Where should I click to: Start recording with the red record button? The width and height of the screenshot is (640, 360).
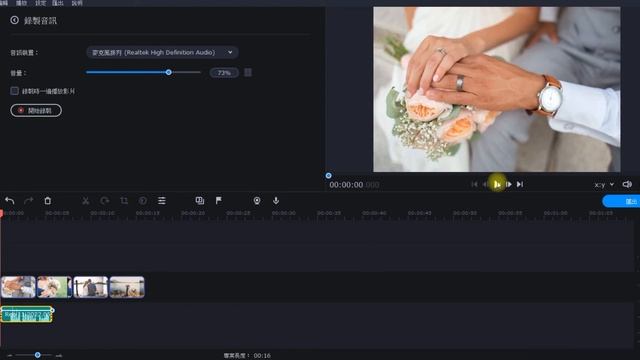pyautogui.click(x=36, y=110)
